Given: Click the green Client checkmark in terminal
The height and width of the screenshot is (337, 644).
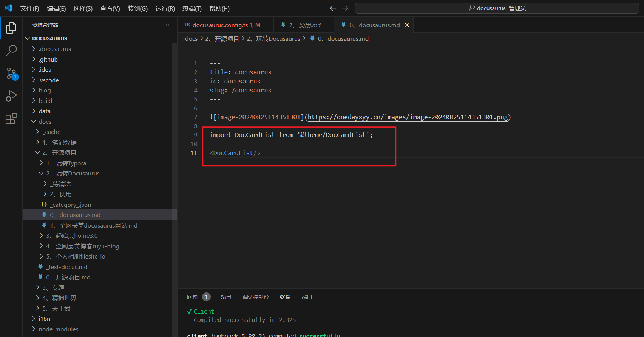Looking at the screenshot, I should [x=190, y=311].
